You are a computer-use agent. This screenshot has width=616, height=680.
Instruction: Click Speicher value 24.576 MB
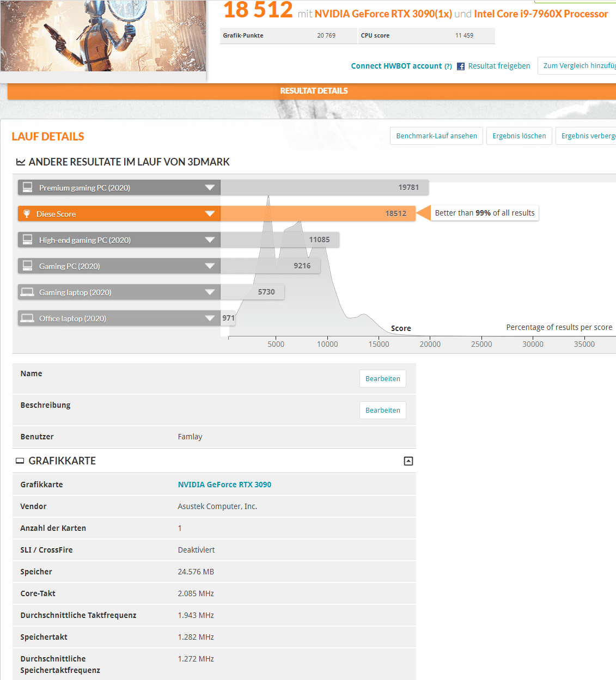coord(196,572)
